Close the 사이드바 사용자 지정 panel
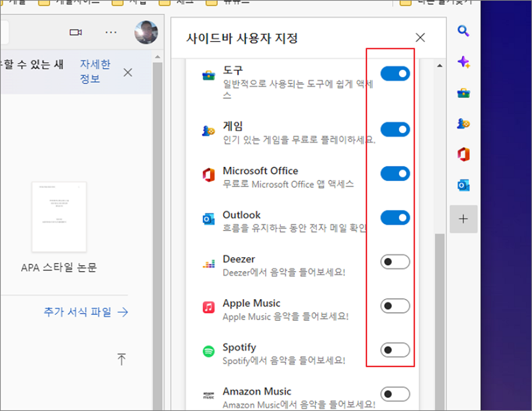 pyautogui.click(x=420, y=37)
